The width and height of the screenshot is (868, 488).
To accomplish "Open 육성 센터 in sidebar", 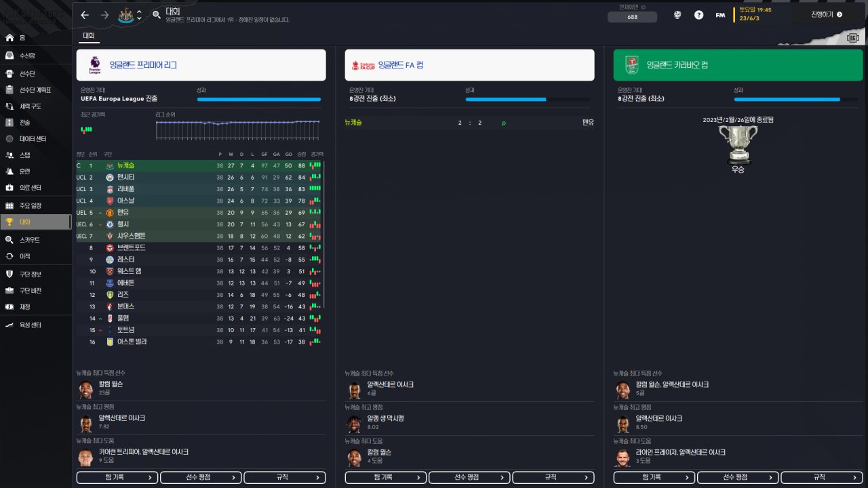I will [x=35, y=325].
